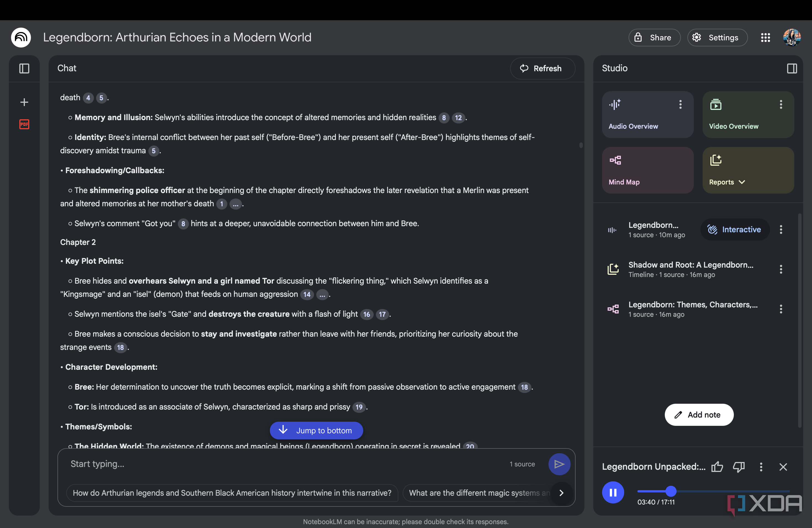812x528 pixels.
Task: Open the Google apps grid
Action: (x=765, y=38)
